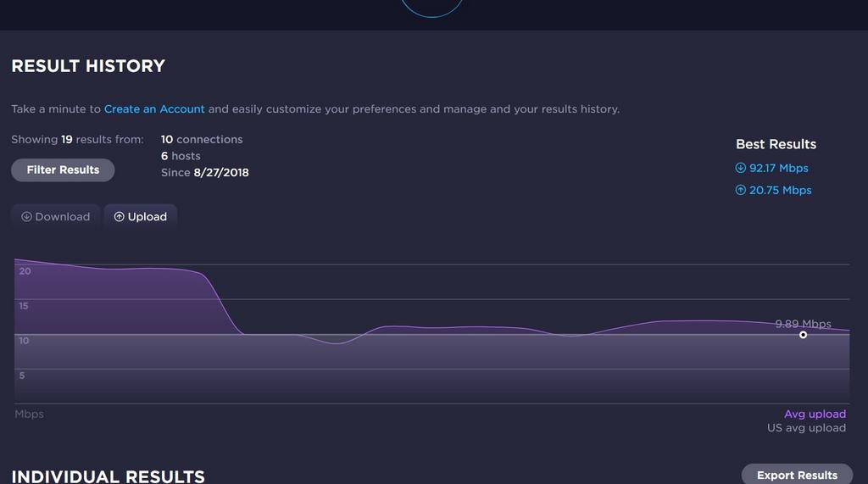Click the 9.89 Mbps data point marker
The width and height of the screenshot is (868, 484).
pyautogui.click(x=803, y=335)
